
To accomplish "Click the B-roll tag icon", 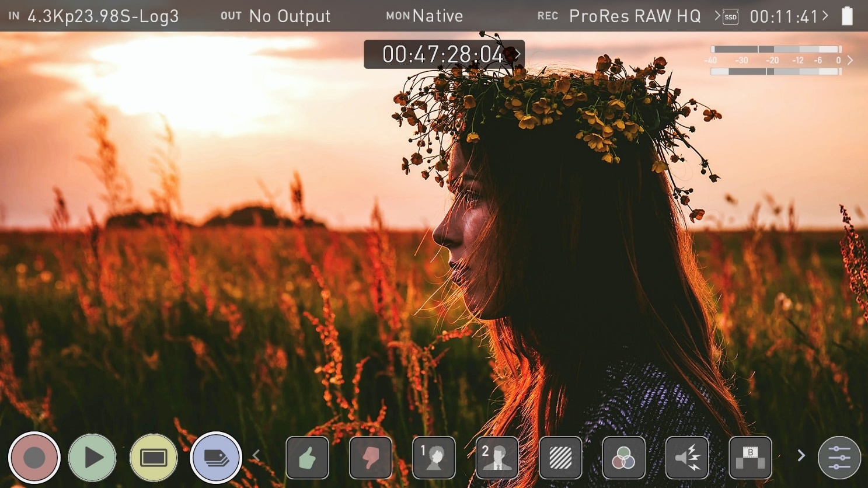I will tap(750, 458).
